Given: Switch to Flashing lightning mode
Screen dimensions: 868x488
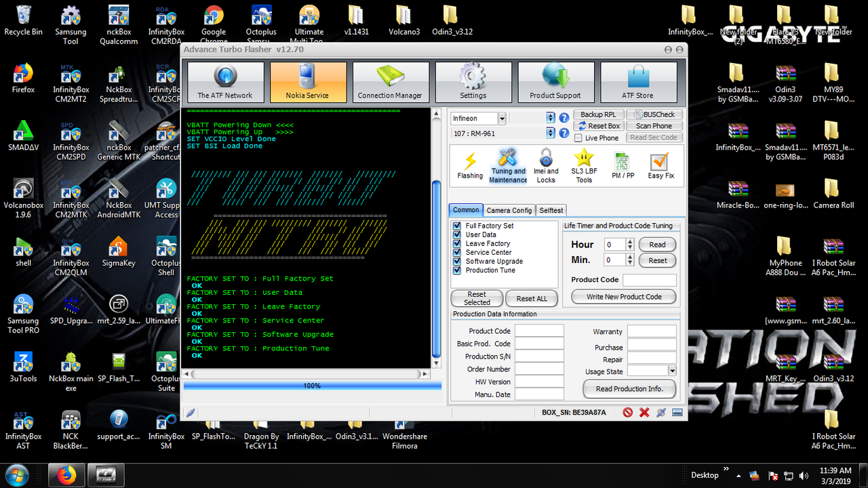Looking at the screenshot, I should coord(470,166).
